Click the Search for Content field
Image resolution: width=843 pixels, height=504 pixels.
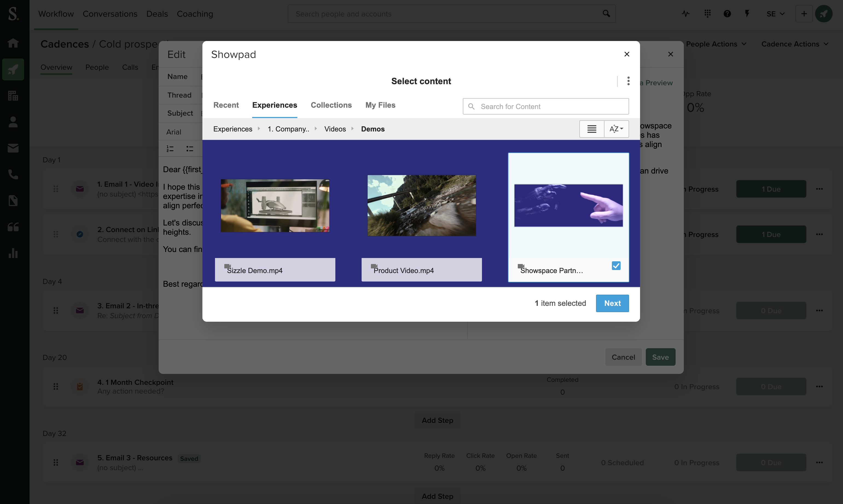point(546,107)
